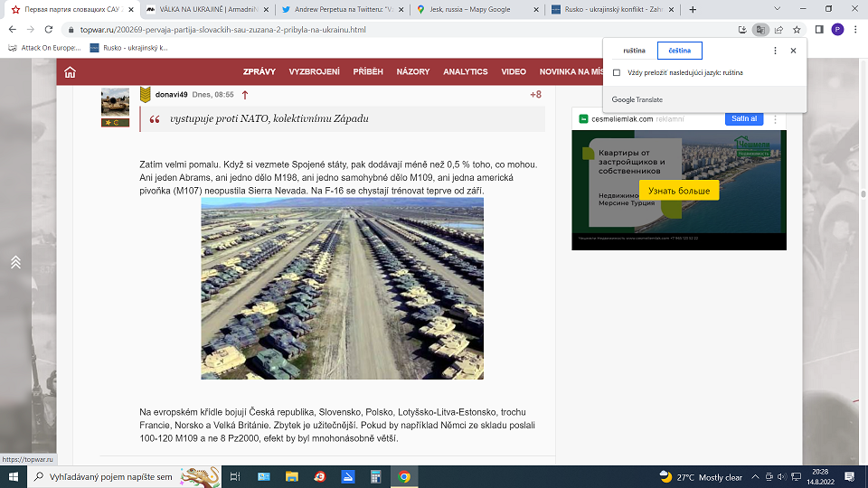Select čeština in translate popup
This screenshot has width=868, height=488.
pyautogui.click(x=679, y=51)
